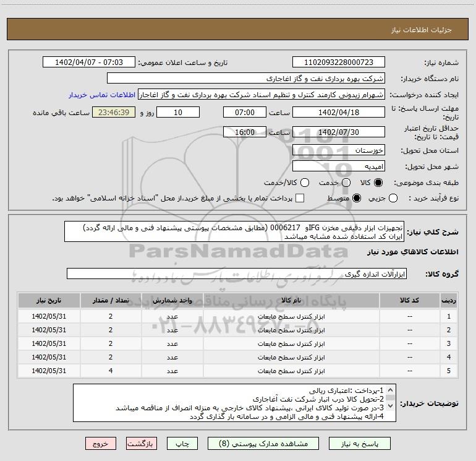Toggle the اسناد خزانه اسلامی payment checkbox
Screen dimensions: 476x461
pos(300,198)
